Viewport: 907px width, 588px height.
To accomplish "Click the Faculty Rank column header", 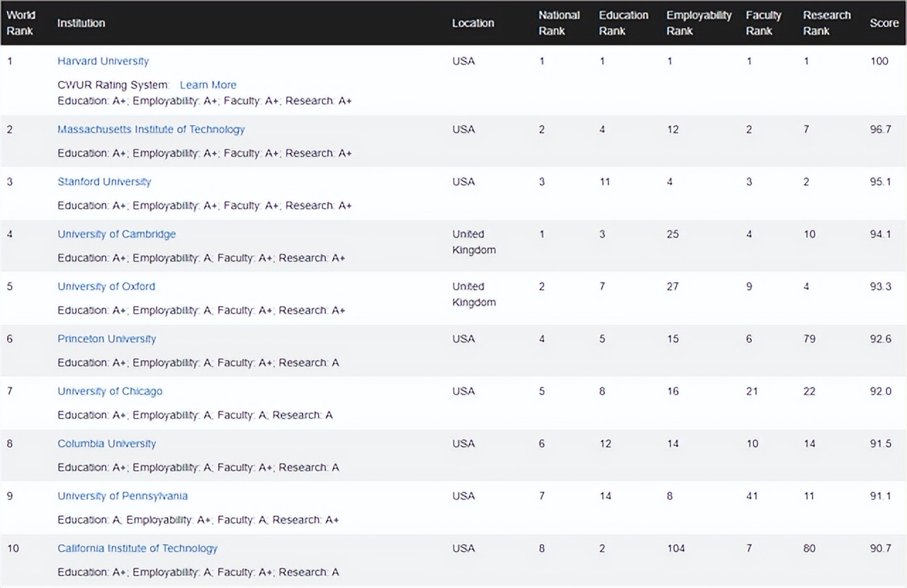I will (x=762, y=23).
